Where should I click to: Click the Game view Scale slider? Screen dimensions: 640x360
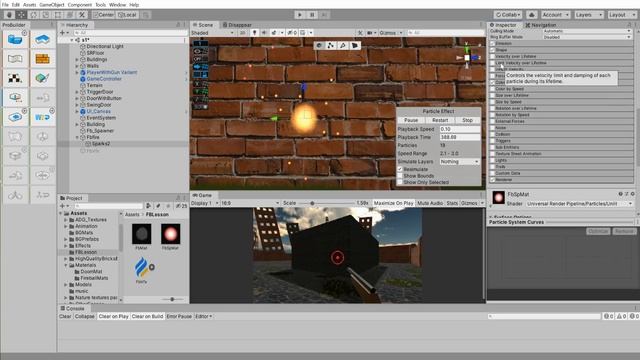tap(327, 203)
